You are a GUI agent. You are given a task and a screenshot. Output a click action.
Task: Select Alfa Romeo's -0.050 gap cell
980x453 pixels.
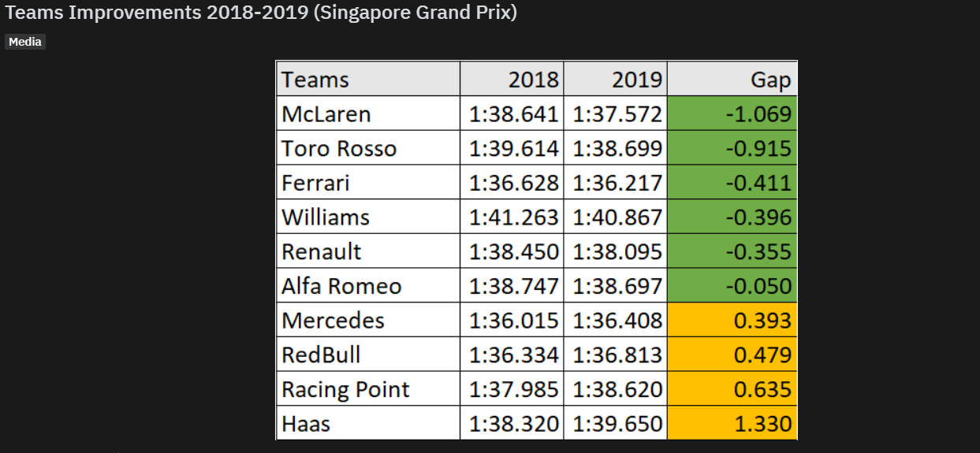[x=732, y=286]
